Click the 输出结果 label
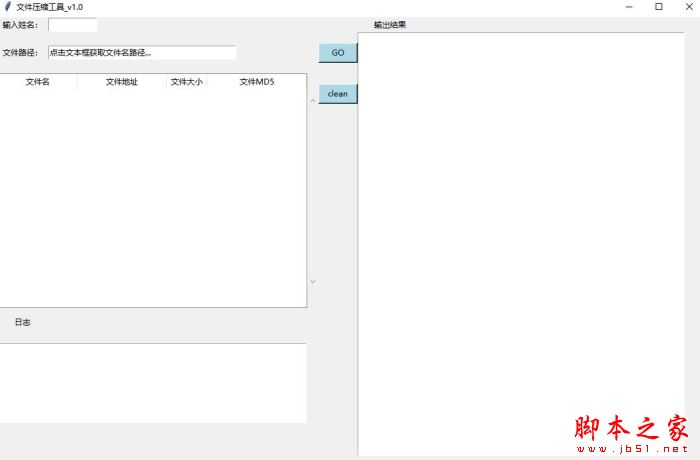 [x=390, y=25]
